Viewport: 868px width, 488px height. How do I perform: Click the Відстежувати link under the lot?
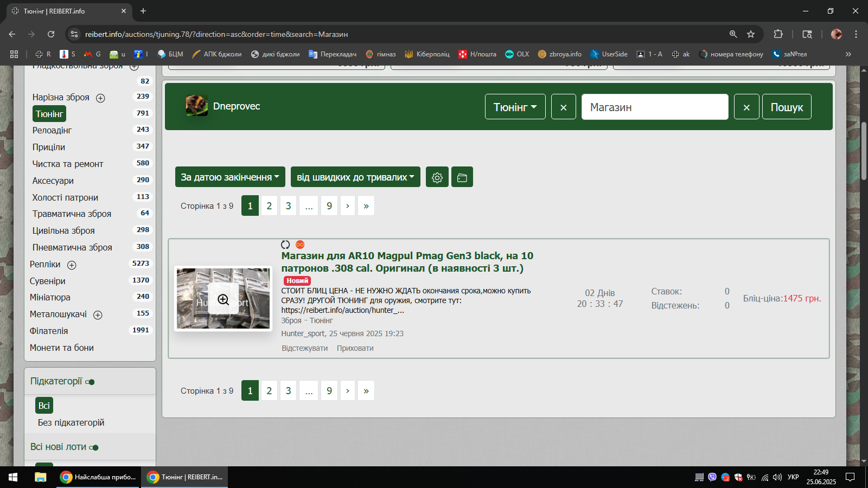click(304, 348)
